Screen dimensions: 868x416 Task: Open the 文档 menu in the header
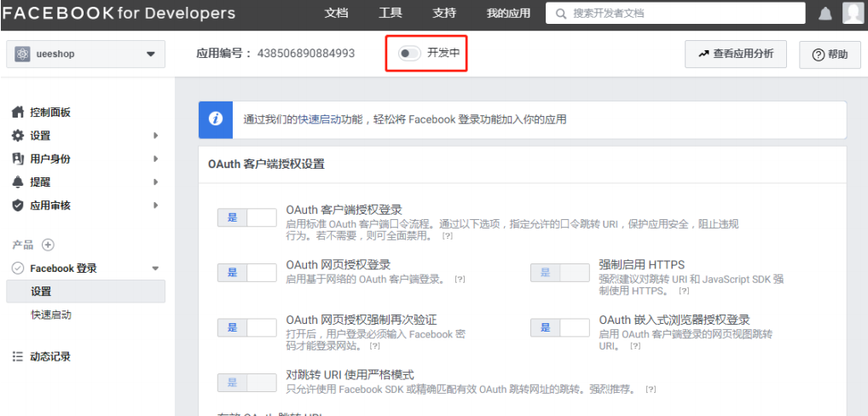(x=337, y=14)
